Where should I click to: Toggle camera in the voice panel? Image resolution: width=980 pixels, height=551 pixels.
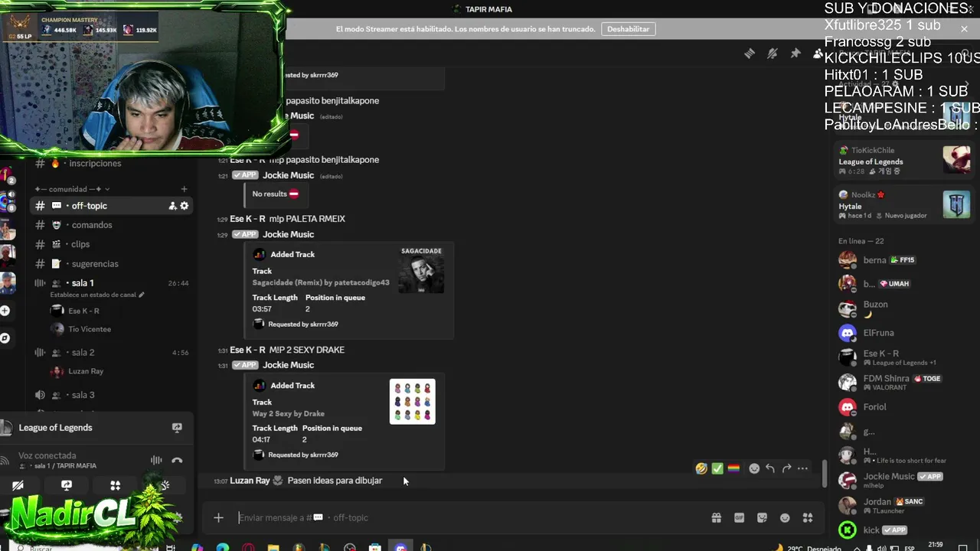(x=18, y=485)
